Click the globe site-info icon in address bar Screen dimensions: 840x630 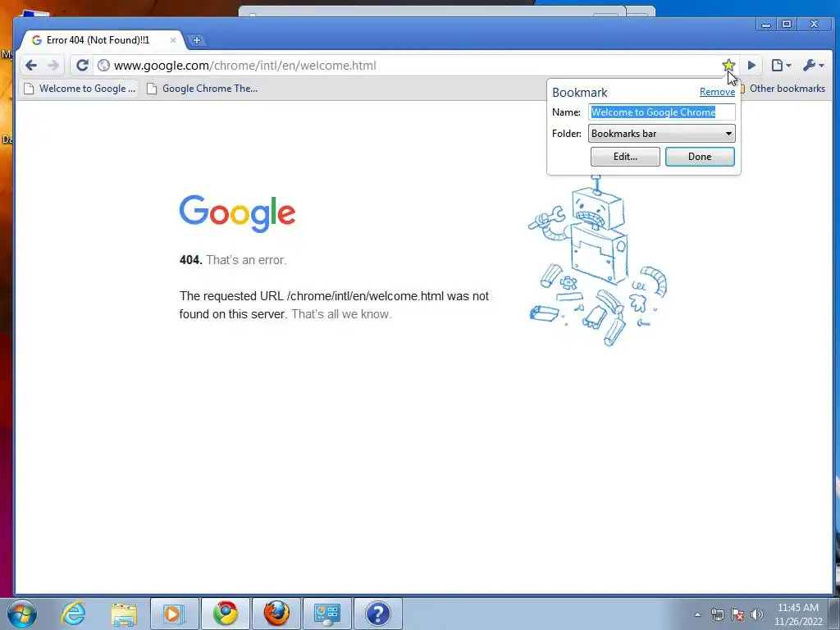104,66
